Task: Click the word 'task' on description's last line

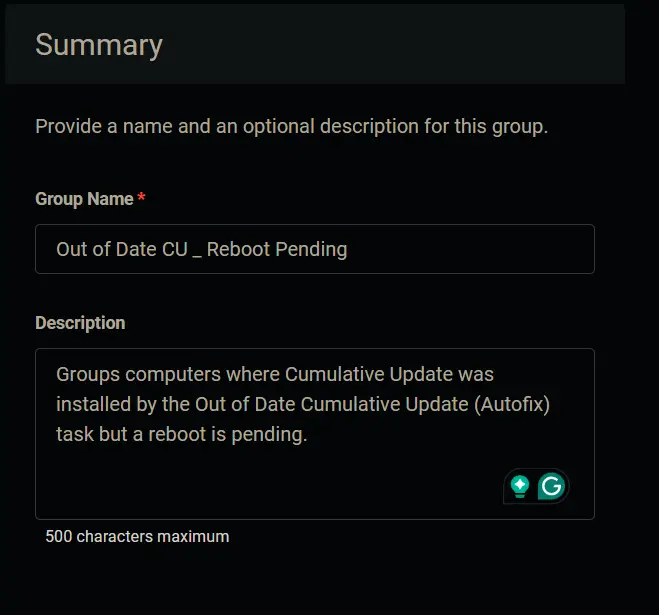Action: point(74,434)
